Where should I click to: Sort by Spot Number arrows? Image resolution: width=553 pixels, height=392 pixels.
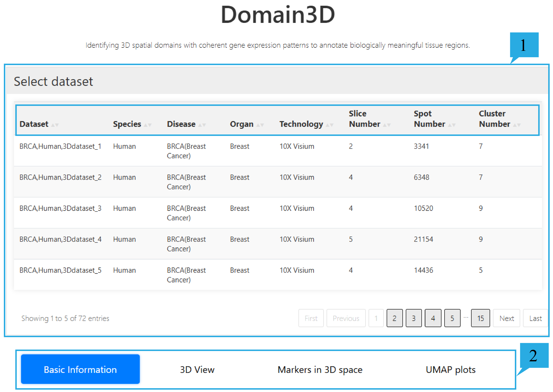[x=451, y=125]
